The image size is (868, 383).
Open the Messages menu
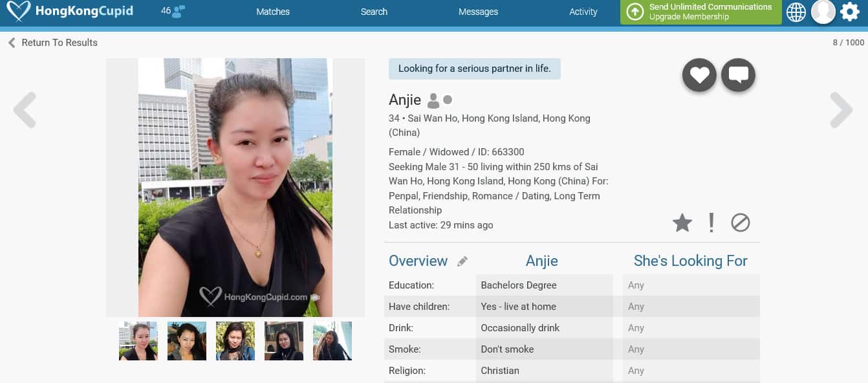pos(478,12)
